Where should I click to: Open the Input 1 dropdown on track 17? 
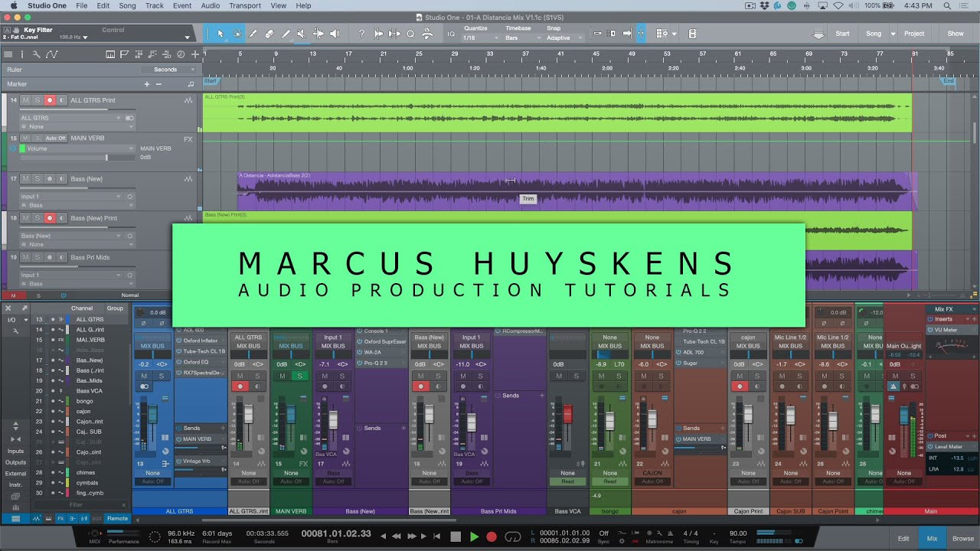coord(70,197)
